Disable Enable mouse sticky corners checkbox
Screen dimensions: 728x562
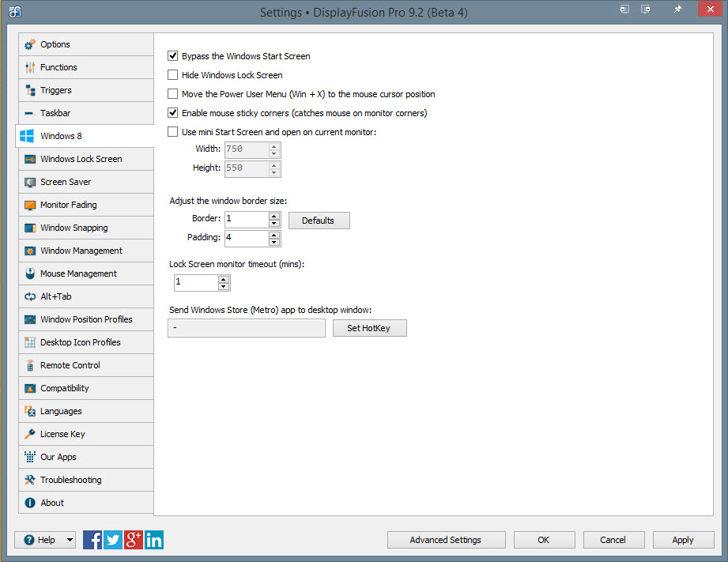(x=173, y=113)
